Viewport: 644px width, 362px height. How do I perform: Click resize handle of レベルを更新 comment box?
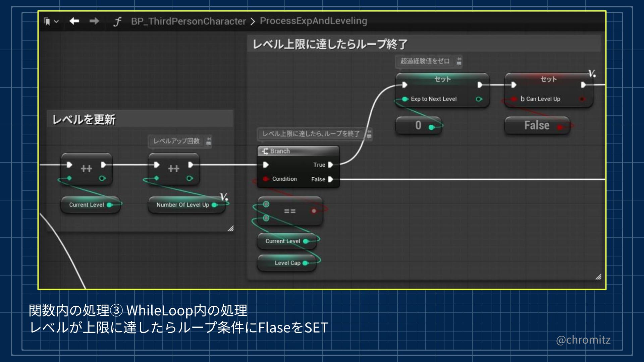click(x=230, y=229)
